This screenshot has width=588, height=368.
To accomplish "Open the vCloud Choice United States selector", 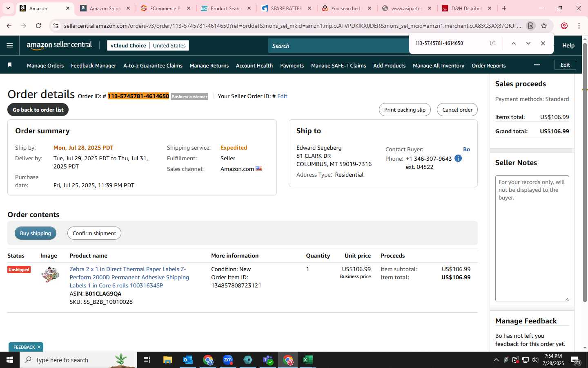I will tap(148, 45).
